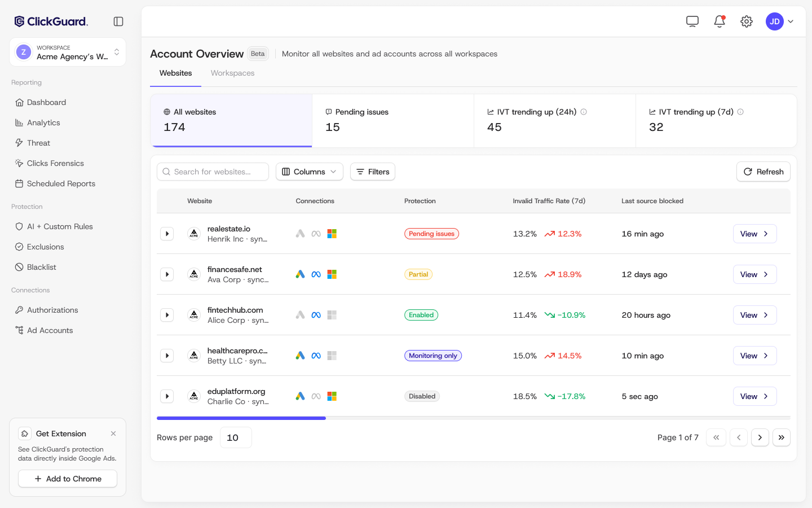Click Microsoft icon in realestate.io row
Screen dimensions: 812x508
(332, 234)
